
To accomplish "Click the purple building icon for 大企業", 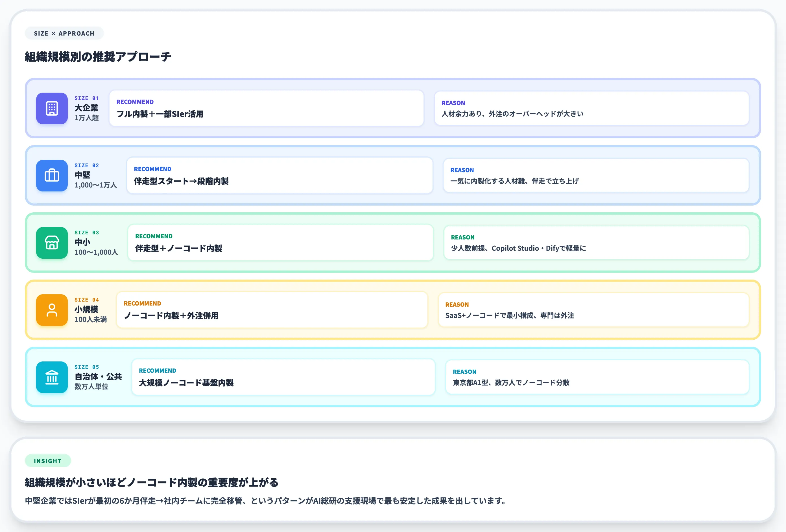I will 52,108.
